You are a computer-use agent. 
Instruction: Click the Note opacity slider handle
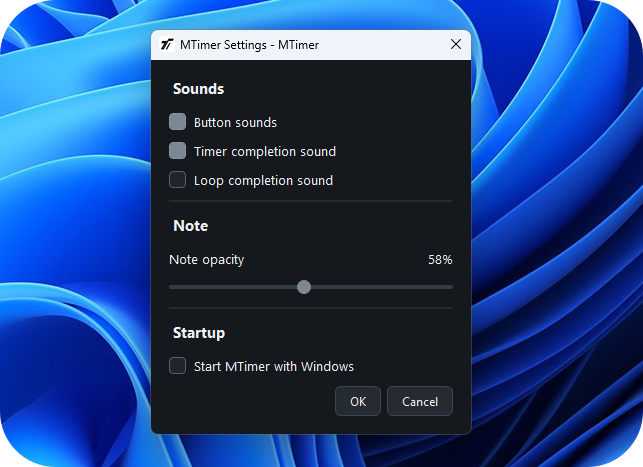304,287
